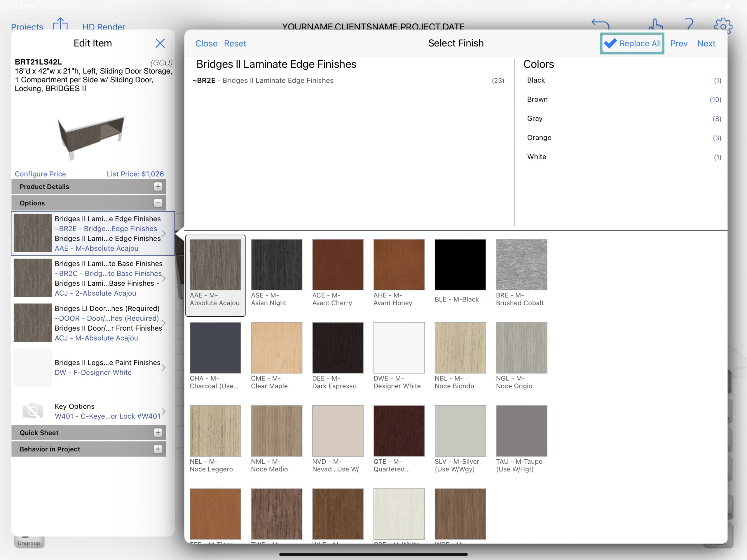
Task: Expand Behavior in Project section
Action: [158, 449]
